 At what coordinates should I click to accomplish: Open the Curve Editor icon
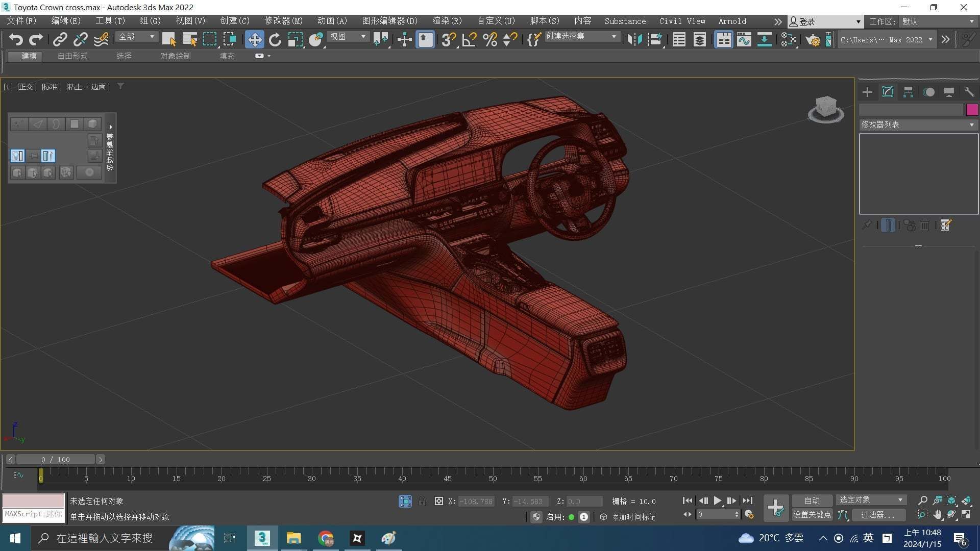coord(744,40)
